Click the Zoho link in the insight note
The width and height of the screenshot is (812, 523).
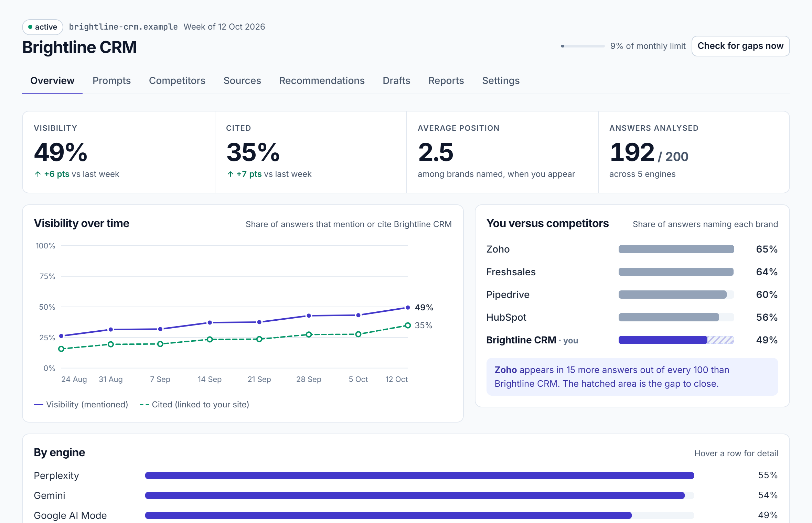[505, 370]
